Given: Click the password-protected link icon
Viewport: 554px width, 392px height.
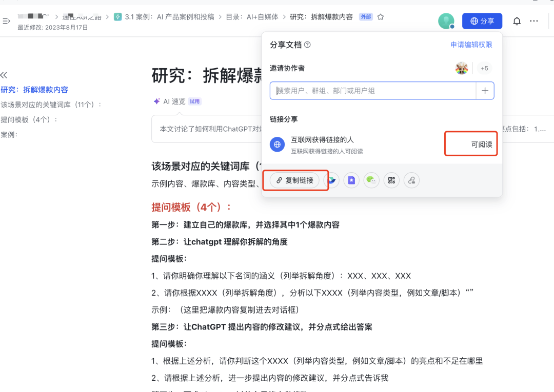Looking at the screenshot, I should pyautogui.click(x=411, y=180).
